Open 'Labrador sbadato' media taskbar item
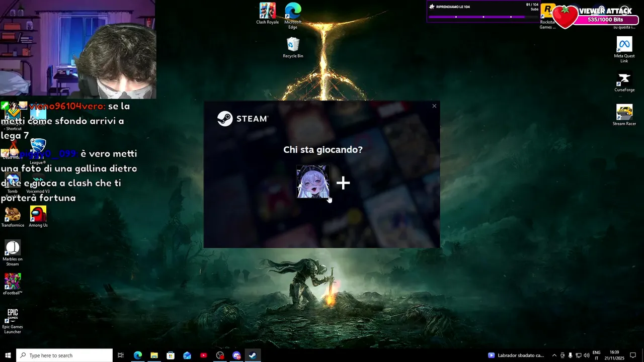Image resolution: width=644 pixels, height=362 pixels. 516,355
